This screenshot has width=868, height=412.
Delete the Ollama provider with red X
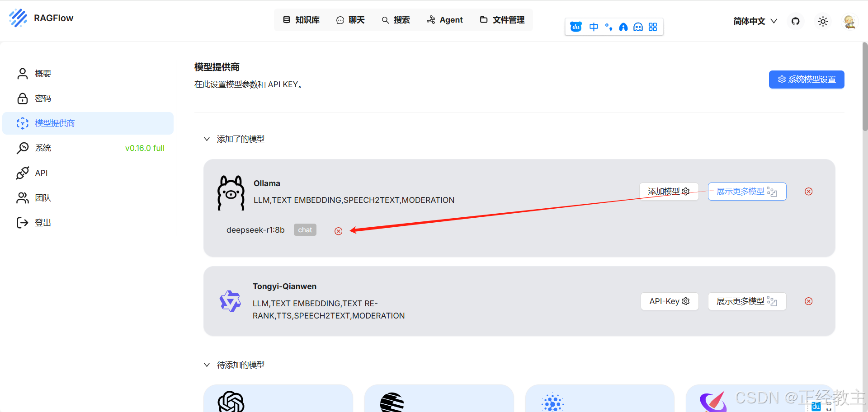[x=809, y=192]
